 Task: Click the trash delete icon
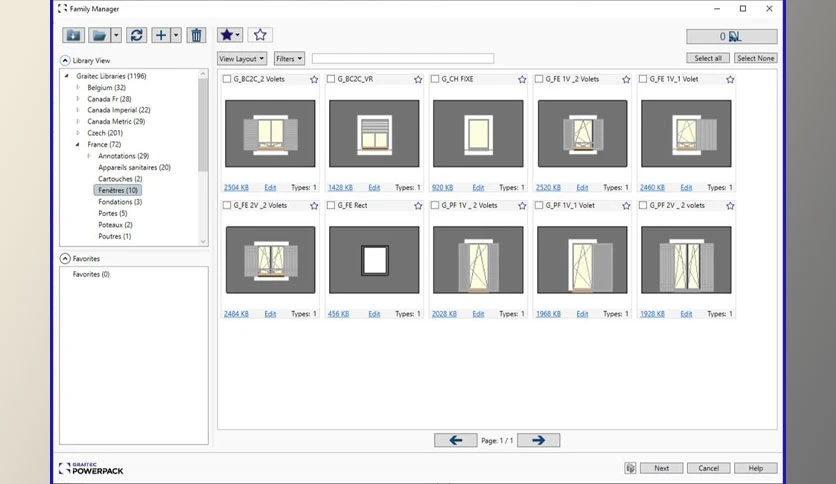[196, 35]
